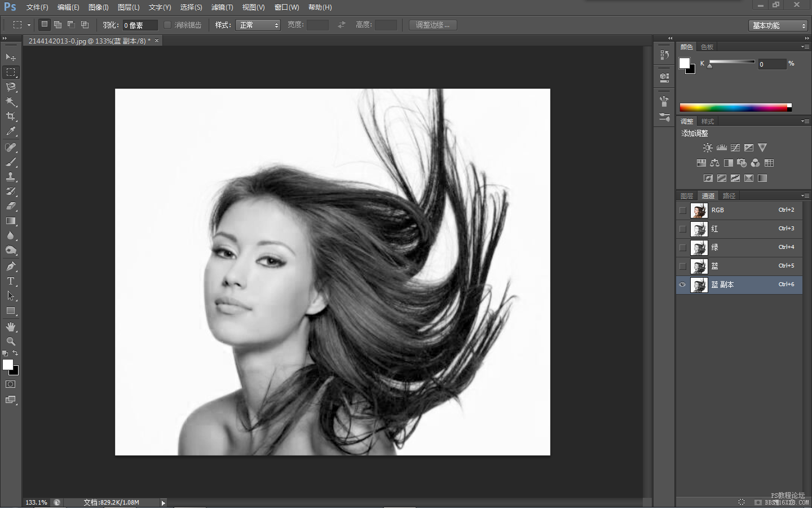This screenshot has height=508, width=812.
Task: Open the History panel icon
Action: pyautogui.click(x=664, y=55)
